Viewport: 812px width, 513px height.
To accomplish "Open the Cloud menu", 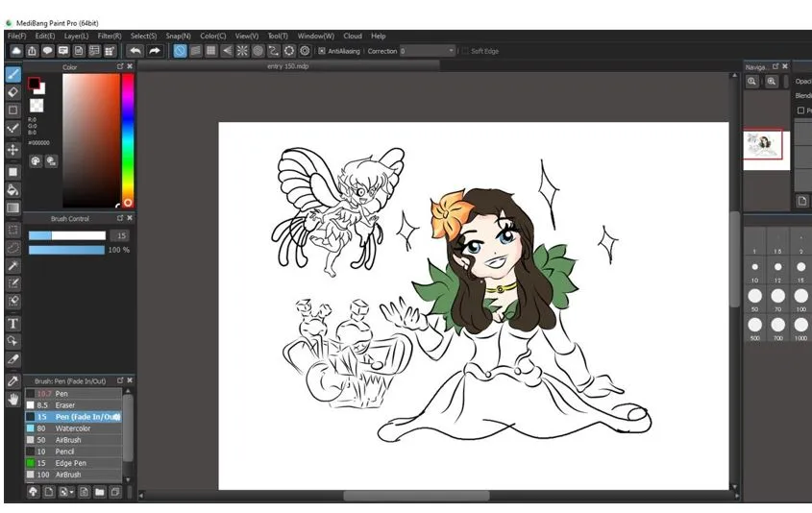I will coord(353,36).
